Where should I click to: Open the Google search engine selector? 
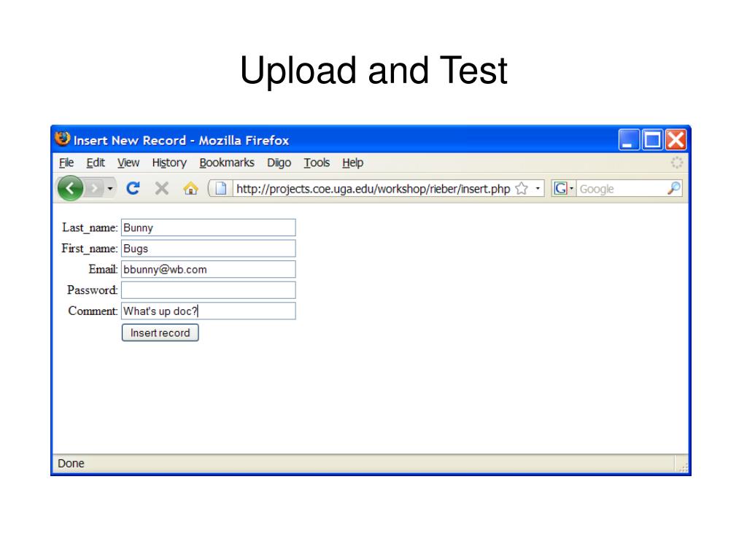564,189
